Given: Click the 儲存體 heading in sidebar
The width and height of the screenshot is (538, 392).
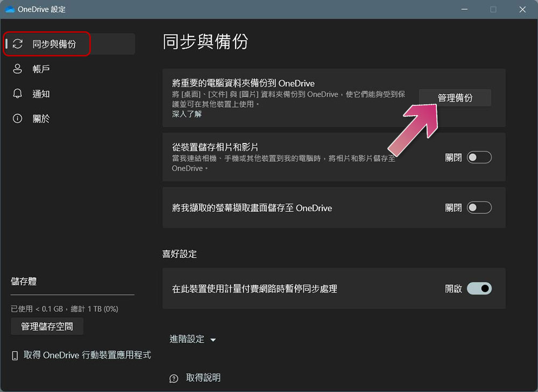Looking at the screenshot, I should point(24,281).
